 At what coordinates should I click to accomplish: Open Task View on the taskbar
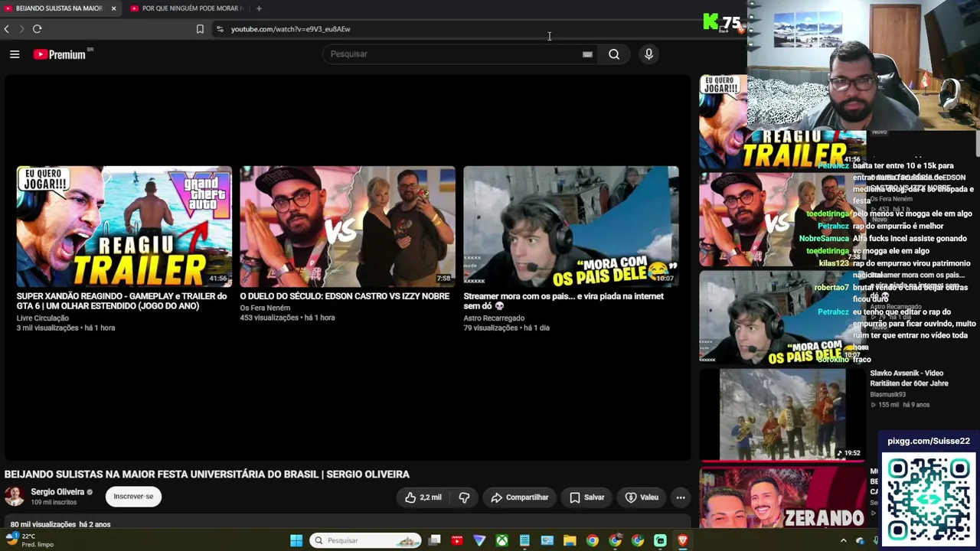(434, 540)
